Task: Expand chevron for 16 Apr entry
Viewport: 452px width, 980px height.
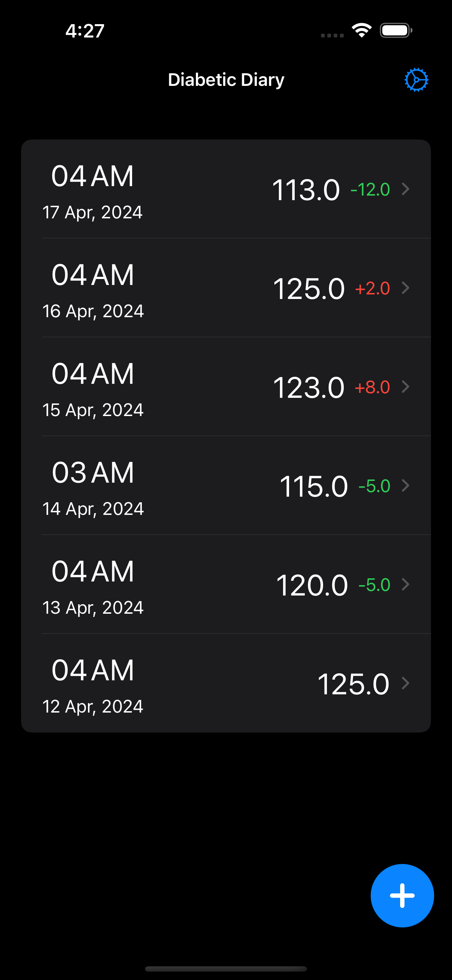Action: (x=406, y=288)
